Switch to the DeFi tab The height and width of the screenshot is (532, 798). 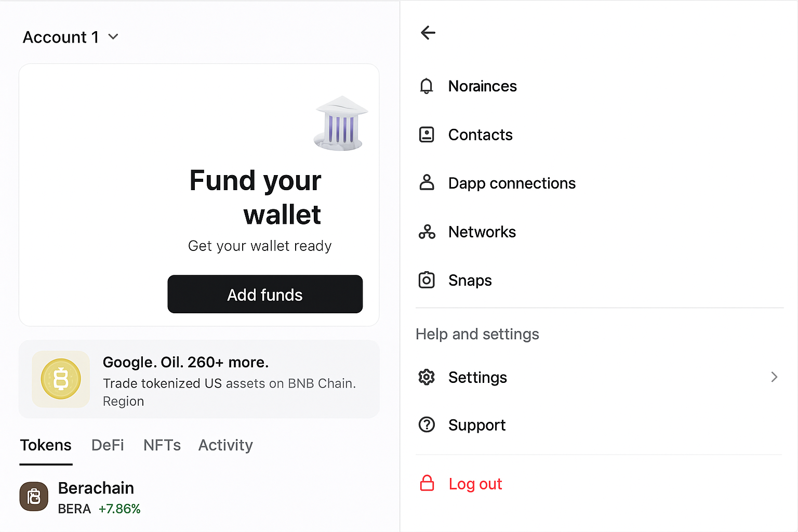pyautogui.click(x=108, y=445)
